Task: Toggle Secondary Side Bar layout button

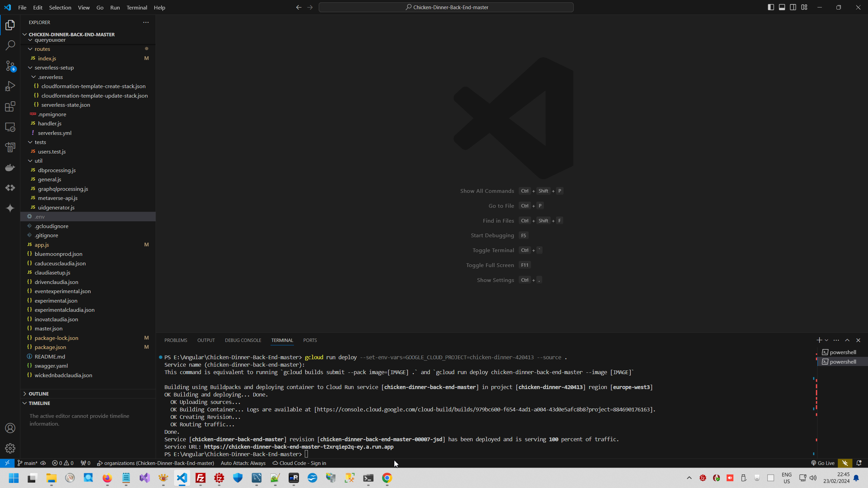Action: point(793,7)
